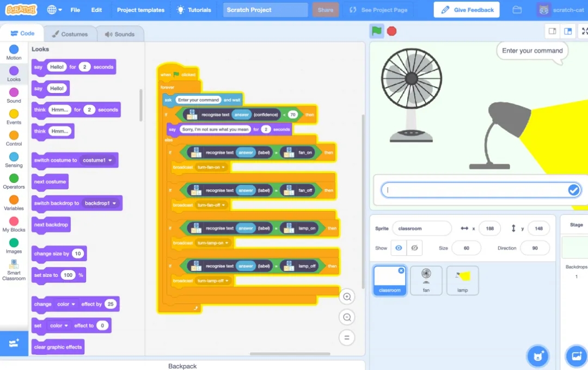
Task: Switch to the Costumes tab
Action: (x=70, y=34)
